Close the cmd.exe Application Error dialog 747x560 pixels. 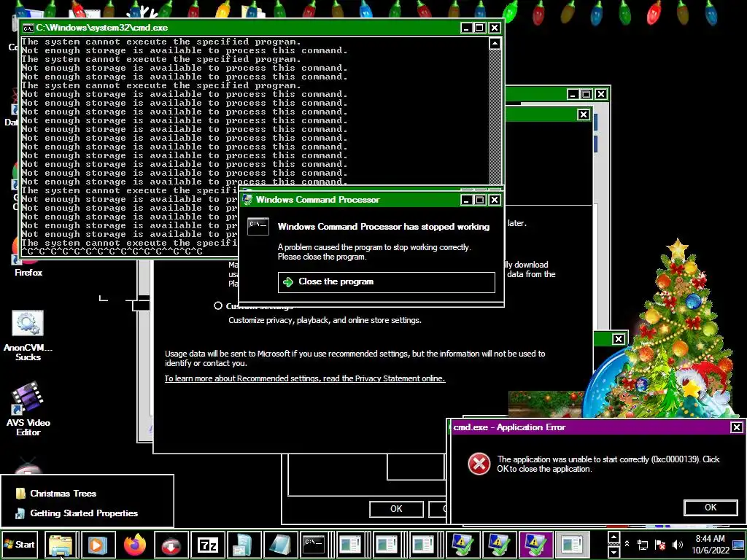(x=737, y=427)
